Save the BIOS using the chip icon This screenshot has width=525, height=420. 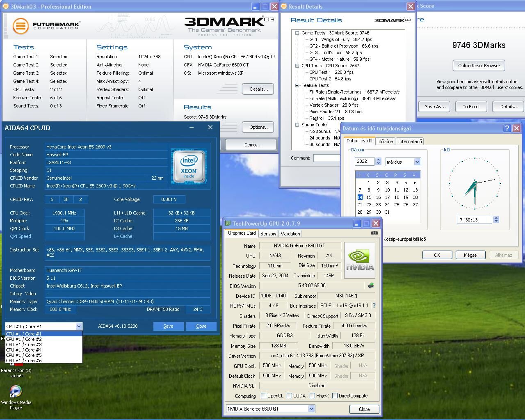[x=371, y=285]
